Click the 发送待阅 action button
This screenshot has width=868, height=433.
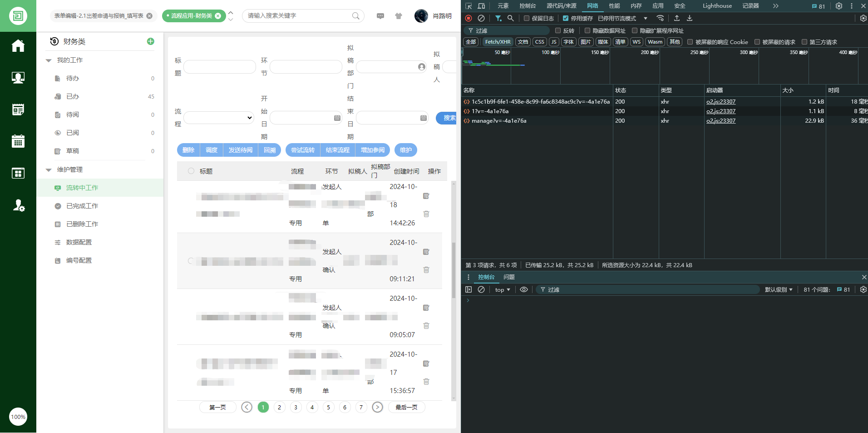(x=241, y=150)
